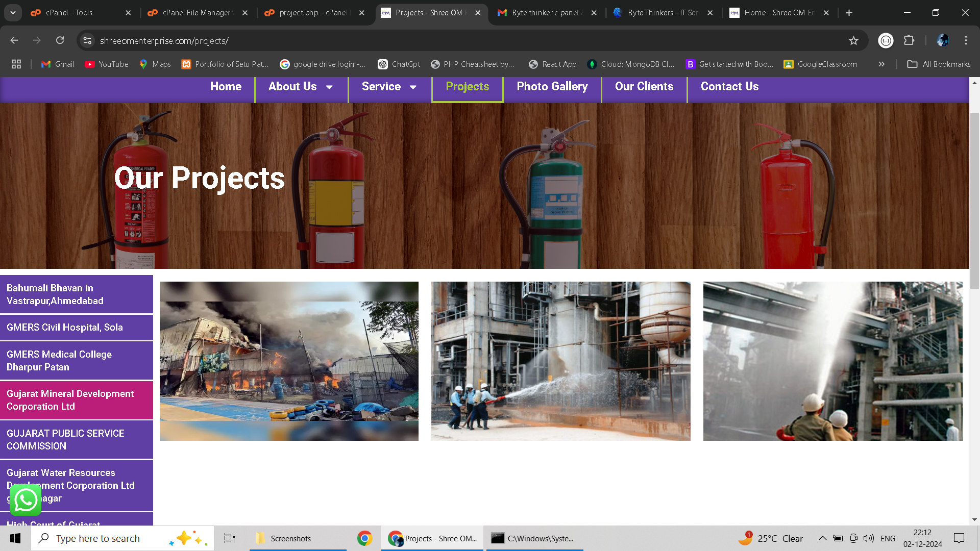Click the WhatsApp chat floating icon
The height and width of the screenshot is (551, 980).
pyautogui.click(x=25, y=499)
